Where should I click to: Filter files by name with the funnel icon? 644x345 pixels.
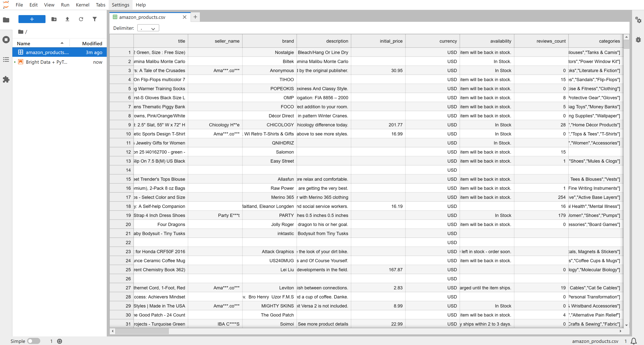(x=95, y=19)
